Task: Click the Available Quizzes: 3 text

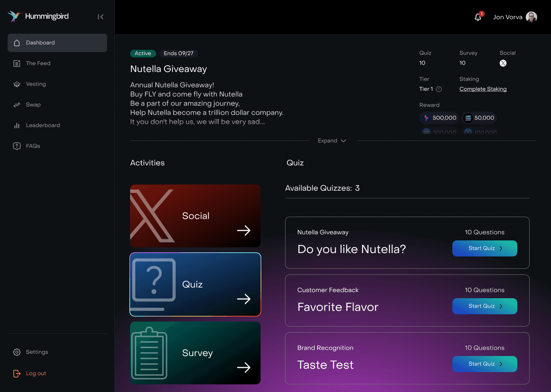Action: (322, 188)
